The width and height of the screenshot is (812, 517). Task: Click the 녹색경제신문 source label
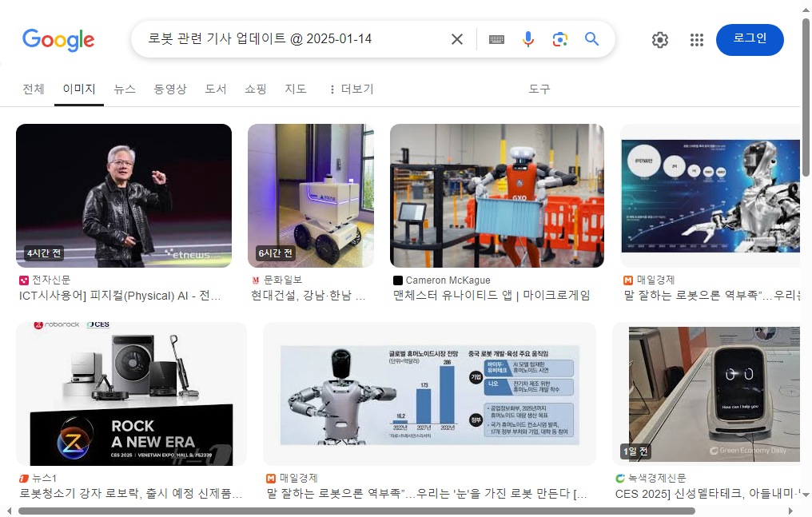click(657, 478)
